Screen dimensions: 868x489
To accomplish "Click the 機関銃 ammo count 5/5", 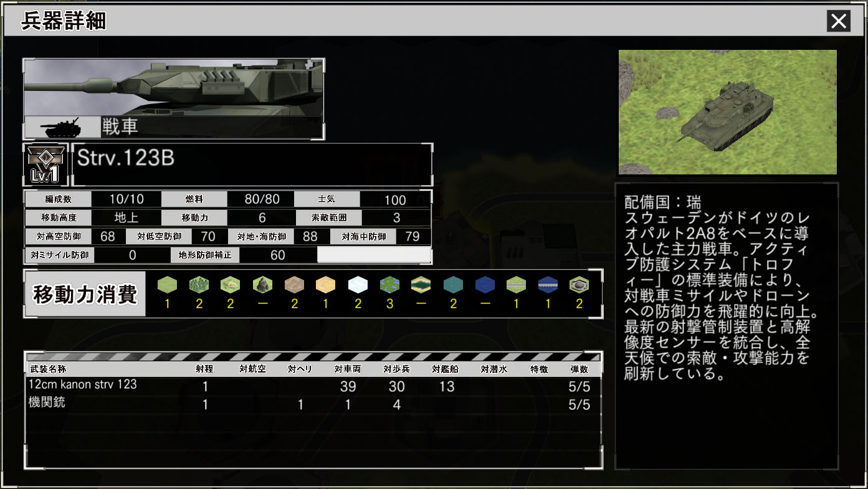I will point(579,405).
